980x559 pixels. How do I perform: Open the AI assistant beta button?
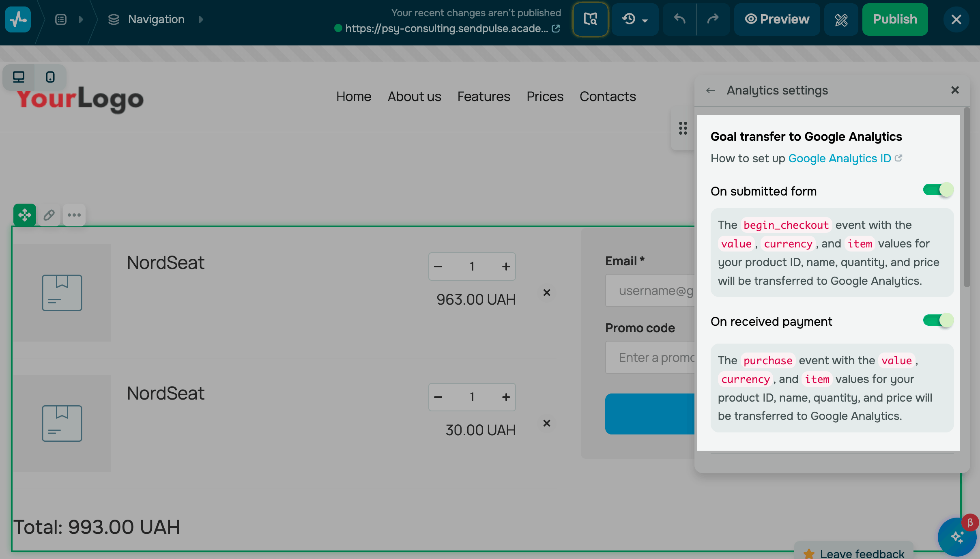tap(956, 537)
